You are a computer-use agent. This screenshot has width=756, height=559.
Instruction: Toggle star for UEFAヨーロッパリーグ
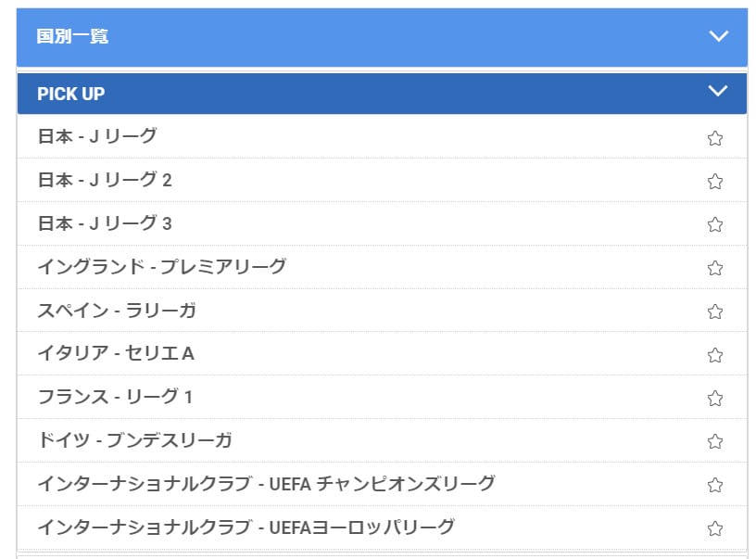pyautogui.click(x=714, y=528)
